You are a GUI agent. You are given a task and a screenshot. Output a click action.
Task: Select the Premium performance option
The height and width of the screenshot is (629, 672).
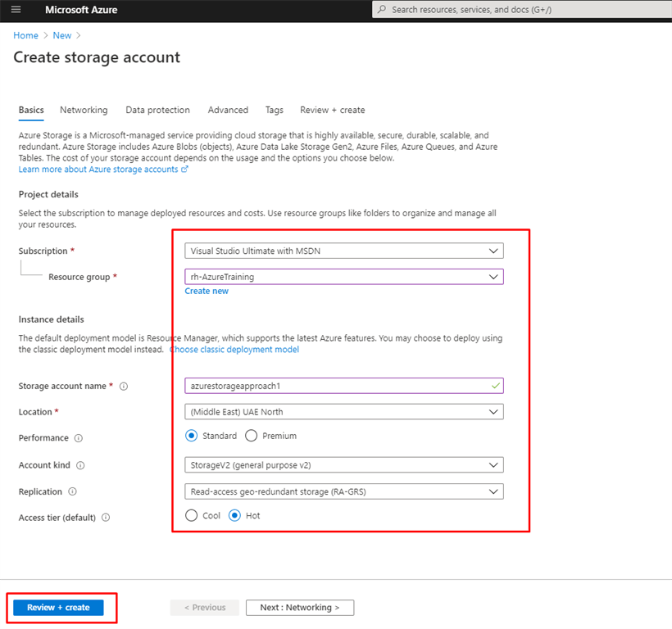tap(252, 436)
